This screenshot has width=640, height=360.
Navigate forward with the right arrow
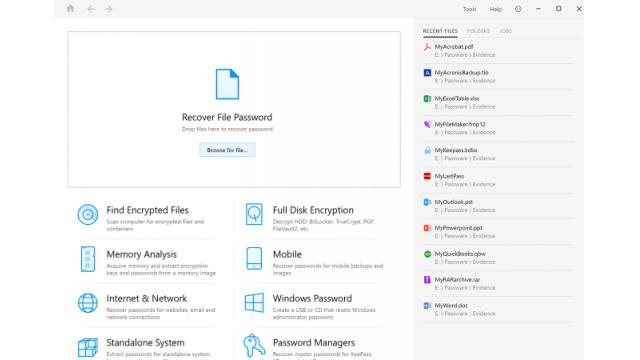pos(109,9)
